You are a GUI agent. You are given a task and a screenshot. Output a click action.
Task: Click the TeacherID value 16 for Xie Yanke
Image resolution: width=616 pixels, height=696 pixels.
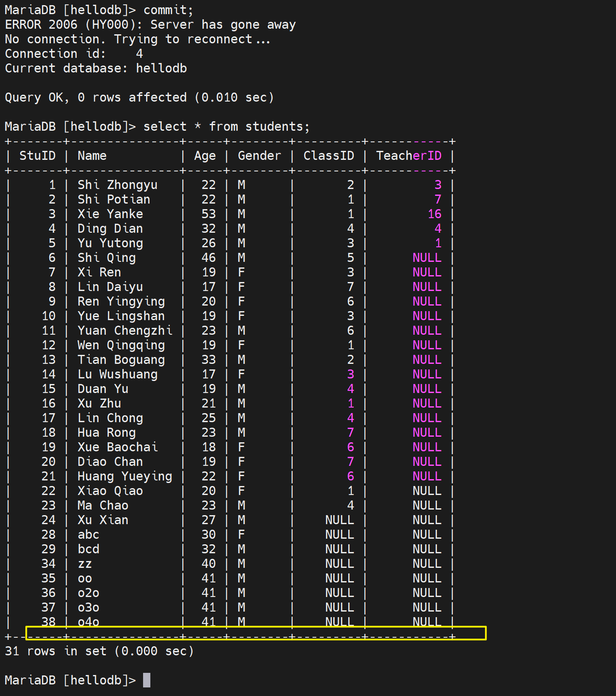pyautogui.click(x=434, y=214)
